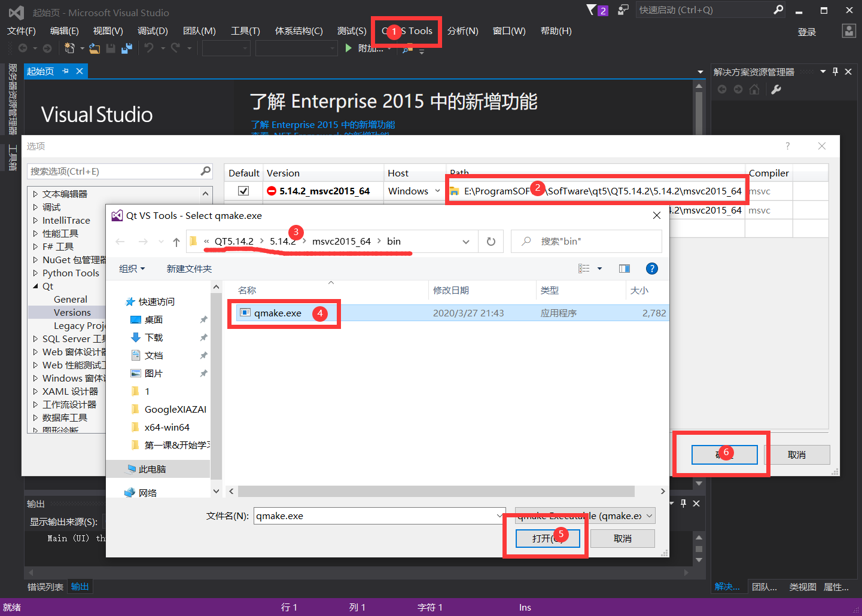Click the Home icon in Solution Explorer
The width and height of the screenshot is (862, 616).
pos(754,89)
